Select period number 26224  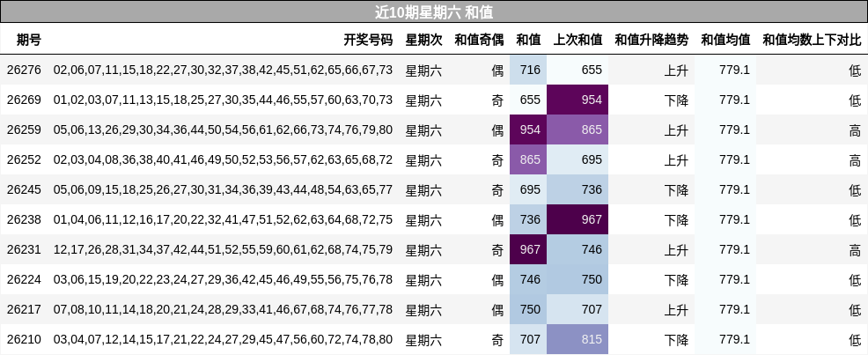tap(24, 279)
